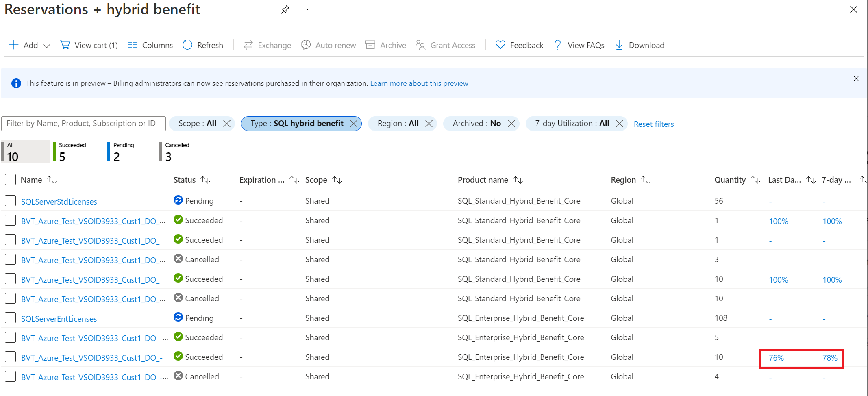Check the SQLServerStdLicenses row checkbox
This screenshot has width=868, height=396.
tap(11, 201)
